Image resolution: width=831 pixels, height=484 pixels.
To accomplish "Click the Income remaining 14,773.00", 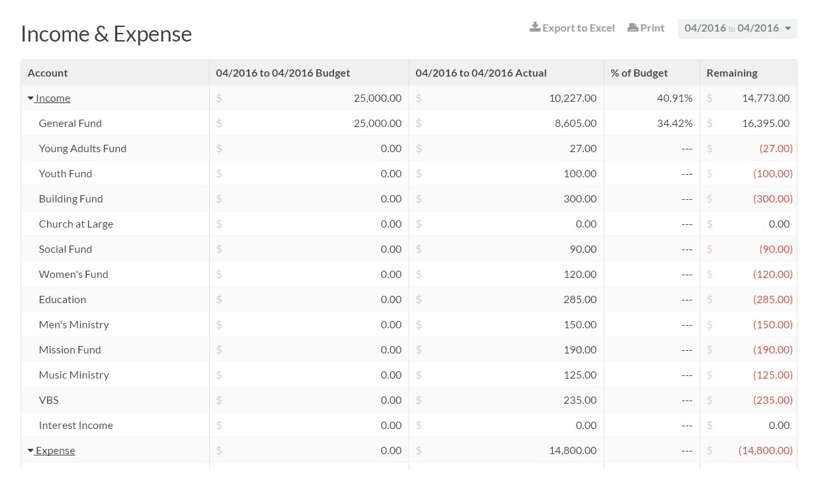I will [765, 98].
